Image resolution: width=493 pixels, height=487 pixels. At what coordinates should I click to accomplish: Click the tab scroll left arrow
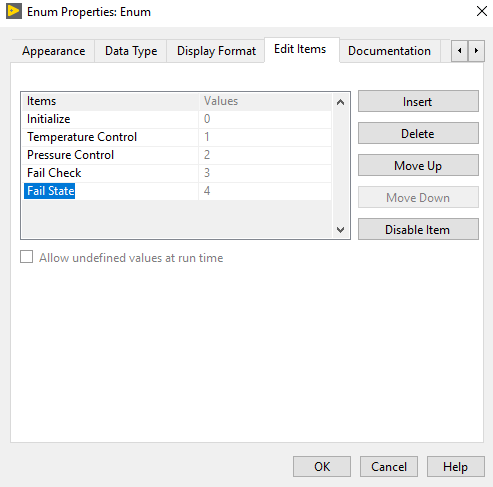[x=460, y=51]
